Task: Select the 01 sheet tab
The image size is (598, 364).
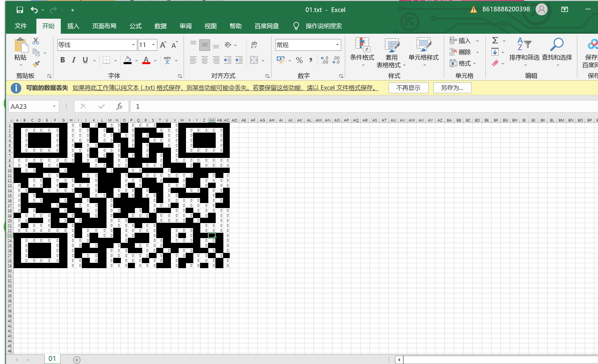Action: [x=52, y=359]
